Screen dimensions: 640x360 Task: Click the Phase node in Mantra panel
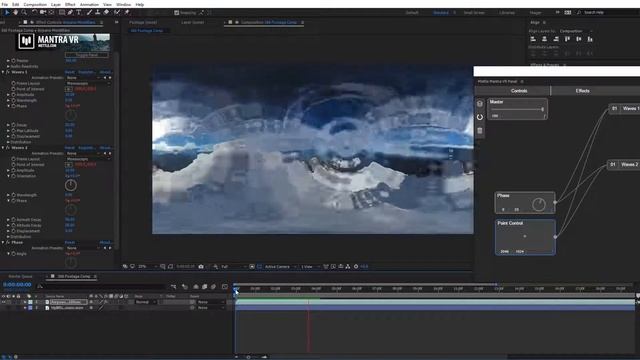tap(525, 202)
